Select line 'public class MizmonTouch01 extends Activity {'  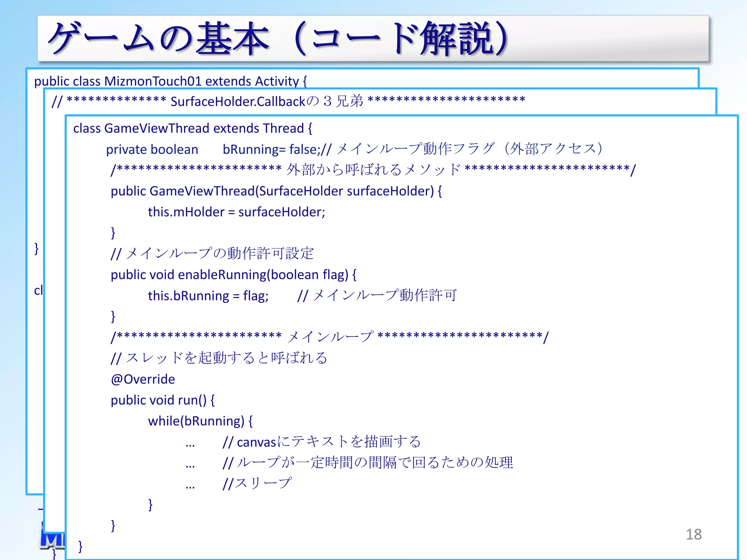point(170,81)
